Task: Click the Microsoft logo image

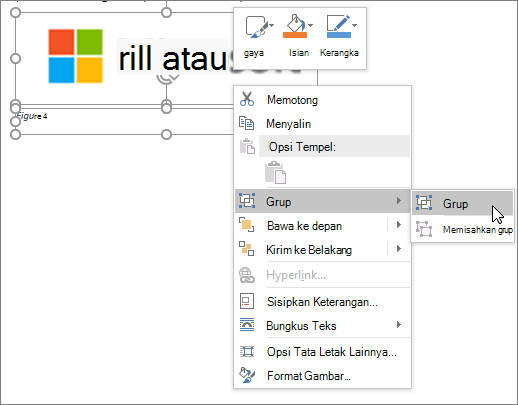Action: click(x=75, y=56)
